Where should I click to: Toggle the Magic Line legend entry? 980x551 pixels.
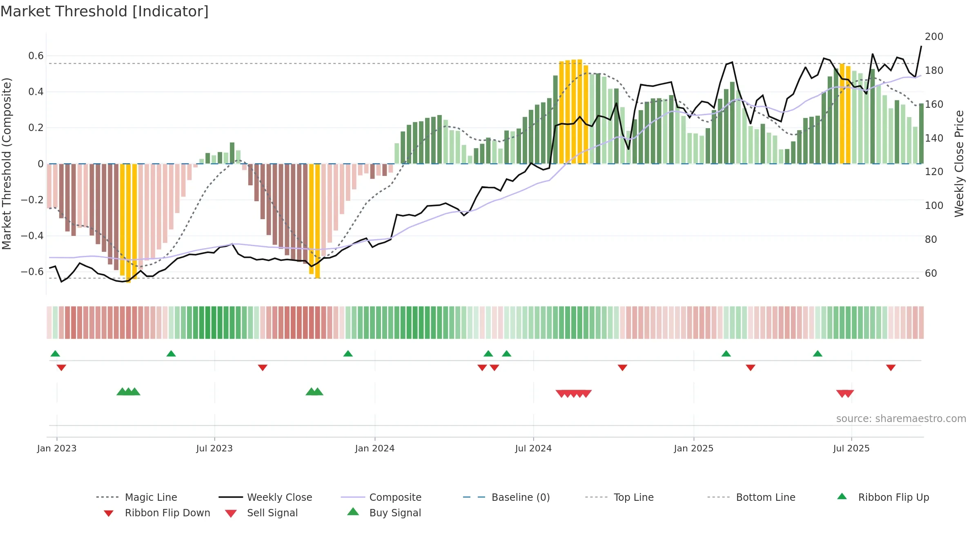point(137,497)
